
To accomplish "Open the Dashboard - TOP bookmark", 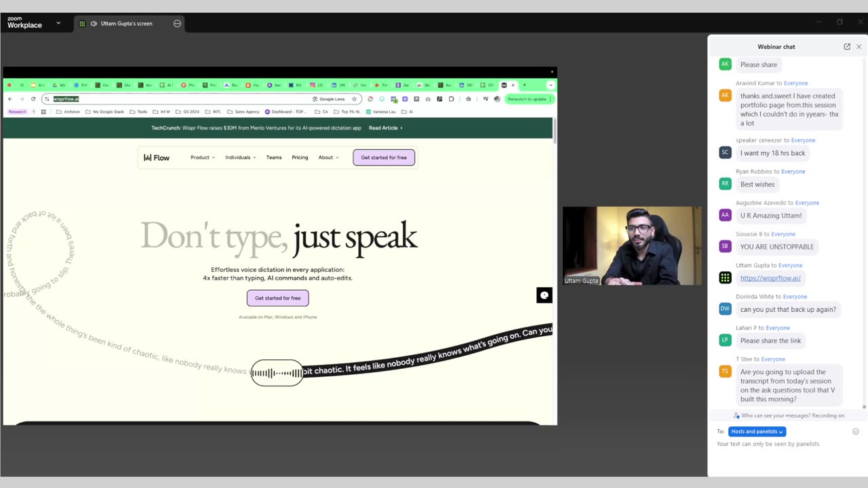I will click(x=285, y=112).
